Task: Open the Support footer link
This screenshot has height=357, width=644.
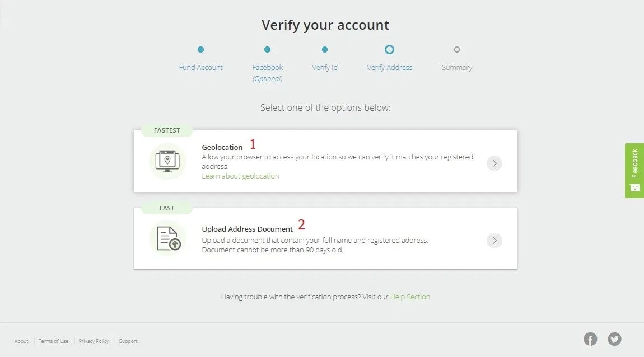Action: (128, 341)
